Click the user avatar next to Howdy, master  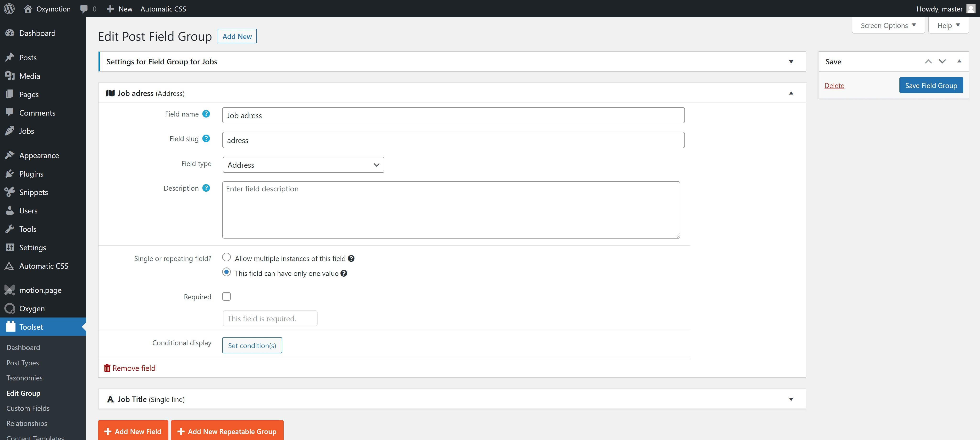coord(970,9)
